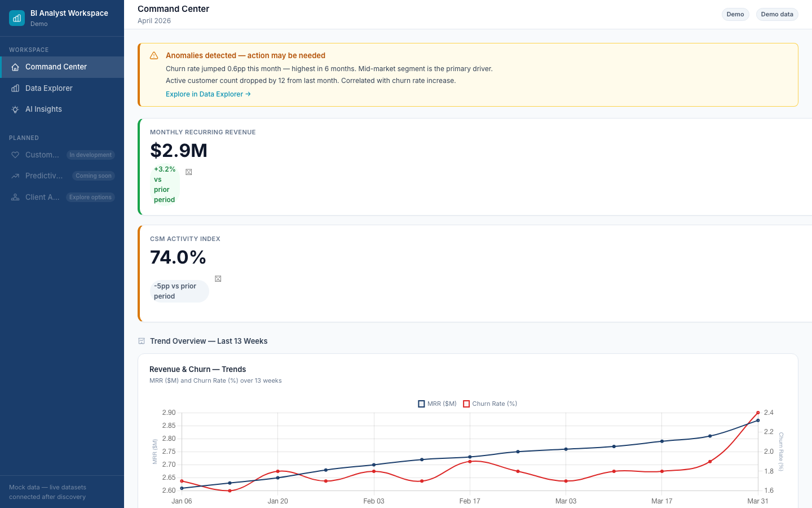Viewport: 812px width, 508px height.
Task: Click the Monthly Recurring Revenue label
Action: (203, 132)
